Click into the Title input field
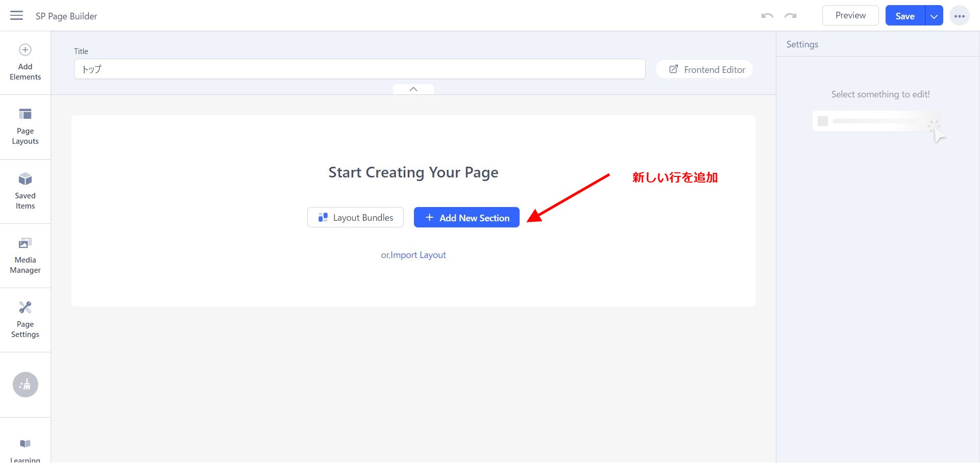Viewport: 980px width, 463px height. click(359, 69)
